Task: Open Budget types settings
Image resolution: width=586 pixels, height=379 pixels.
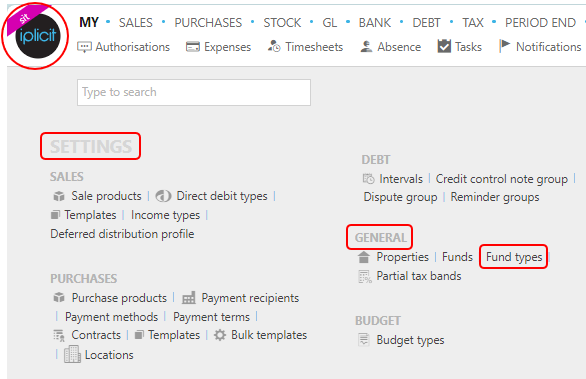Action: (x=410, y=340)
